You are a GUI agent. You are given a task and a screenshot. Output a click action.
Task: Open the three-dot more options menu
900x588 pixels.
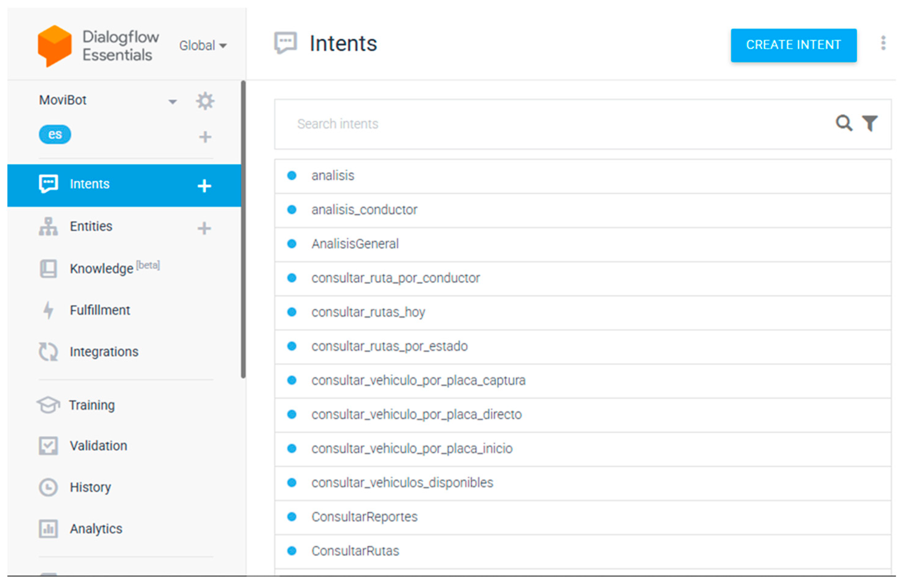[883, 43]
